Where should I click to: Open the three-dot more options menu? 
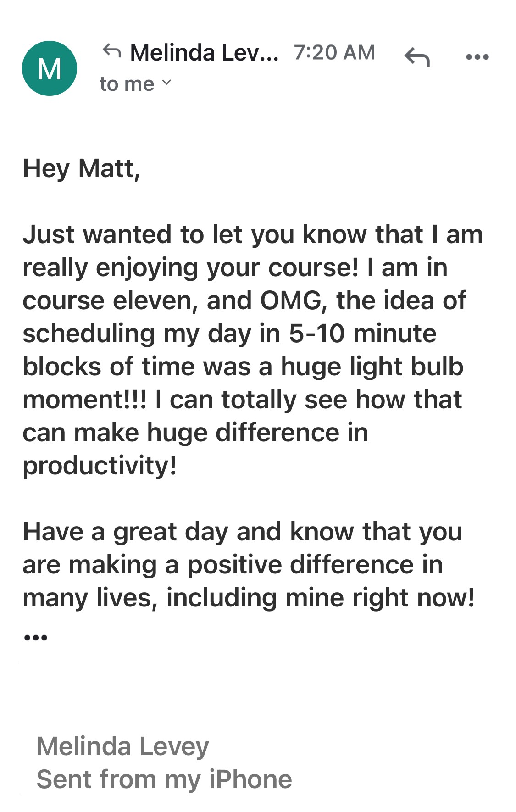tap(477, 57)
